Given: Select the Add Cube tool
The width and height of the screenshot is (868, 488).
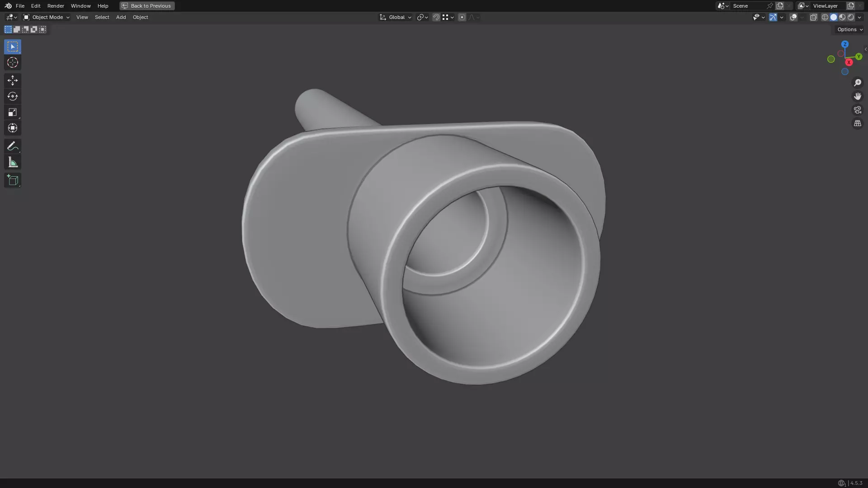Looking at the screenshot, I should (12, 180).
